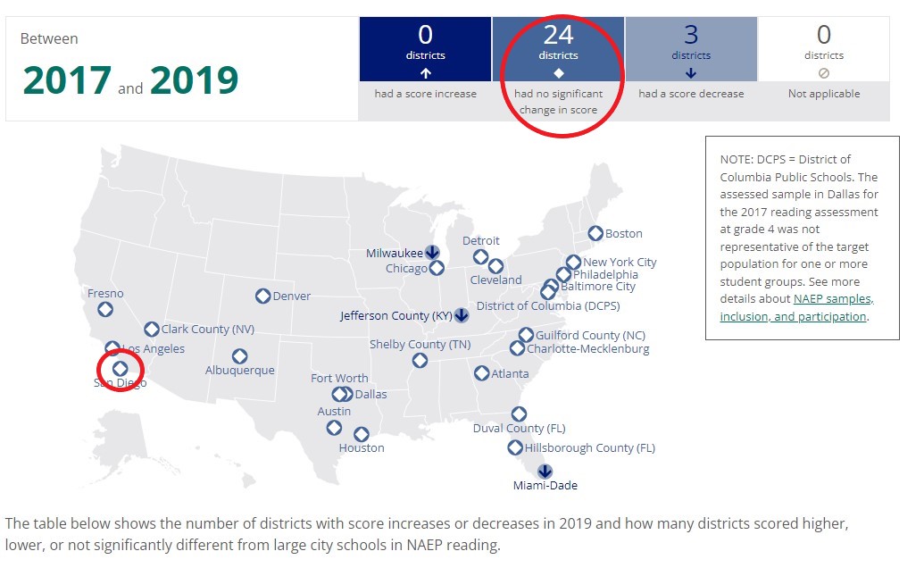This screenshot has width=924, height=568.
Task: Click the Albuquerque district marker
Action: pos(239,356)
